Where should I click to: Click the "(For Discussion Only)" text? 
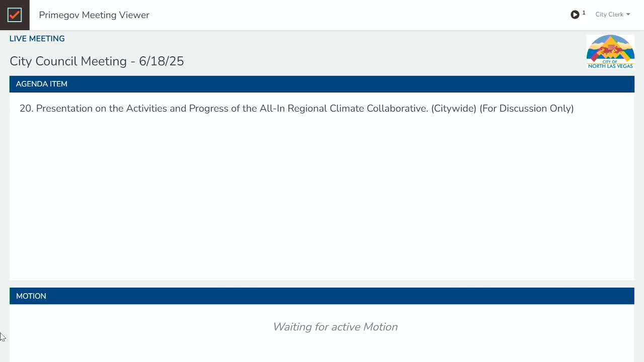click(526, 109)
